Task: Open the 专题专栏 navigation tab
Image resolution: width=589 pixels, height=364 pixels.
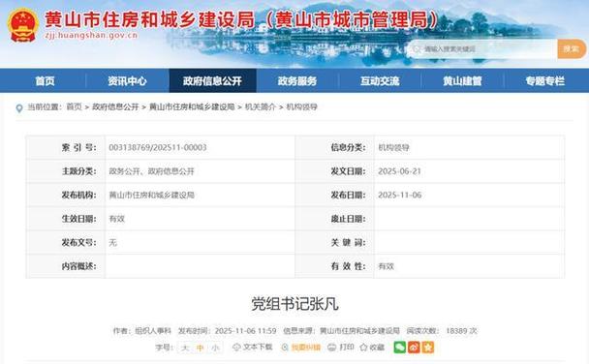Action: point(545,80)
